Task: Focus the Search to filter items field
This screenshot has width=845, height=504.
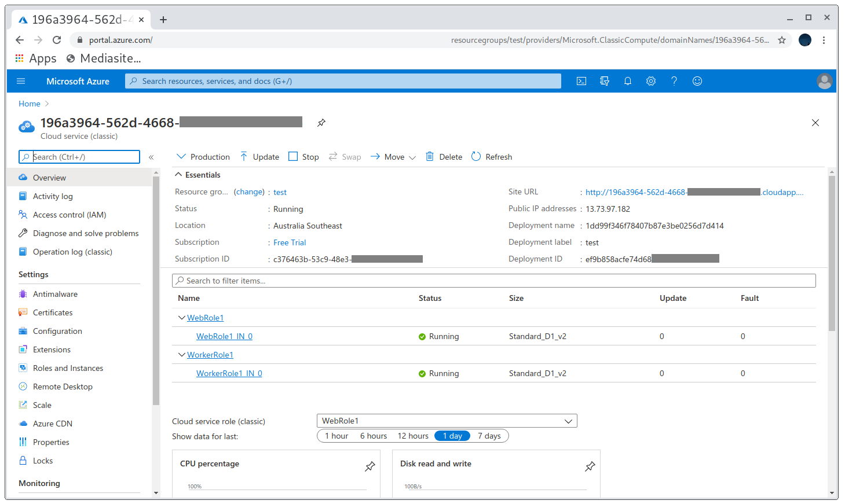Action: coord(494,281)
